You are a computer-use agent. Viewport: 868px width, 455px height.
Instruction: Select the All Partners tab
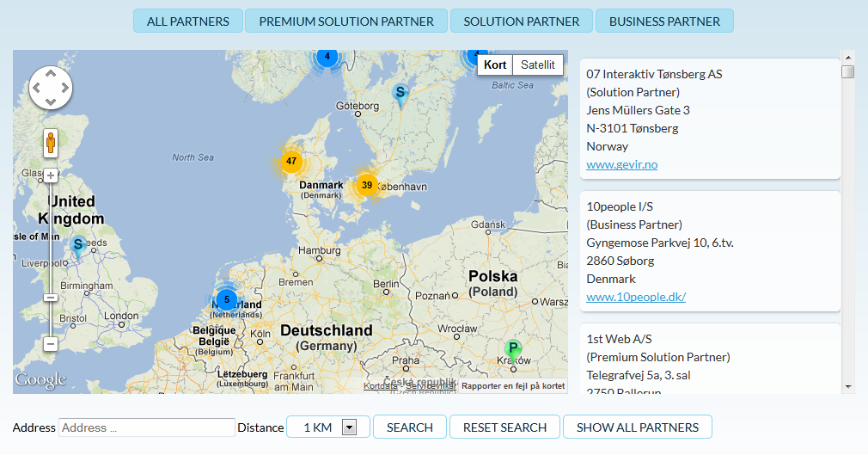[x=188, y=22]
